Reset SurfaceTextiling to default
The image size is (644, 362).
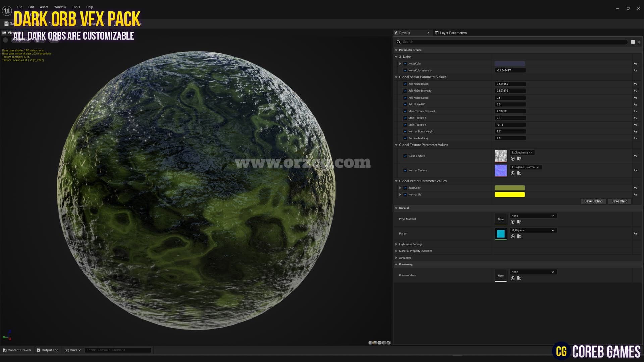(635, 138)
